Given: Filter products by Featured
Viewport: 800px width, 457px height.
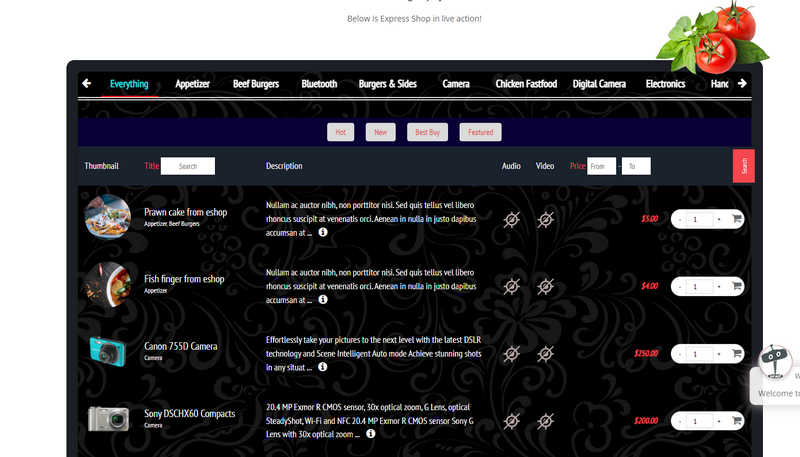Looking at the screenshot, I should [480, 132].
